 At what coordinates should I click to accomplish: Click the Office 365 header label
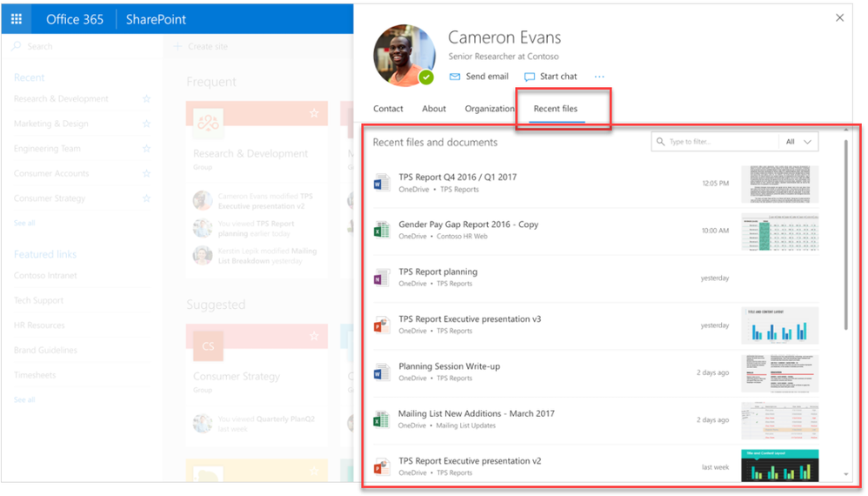coord(75,19)
